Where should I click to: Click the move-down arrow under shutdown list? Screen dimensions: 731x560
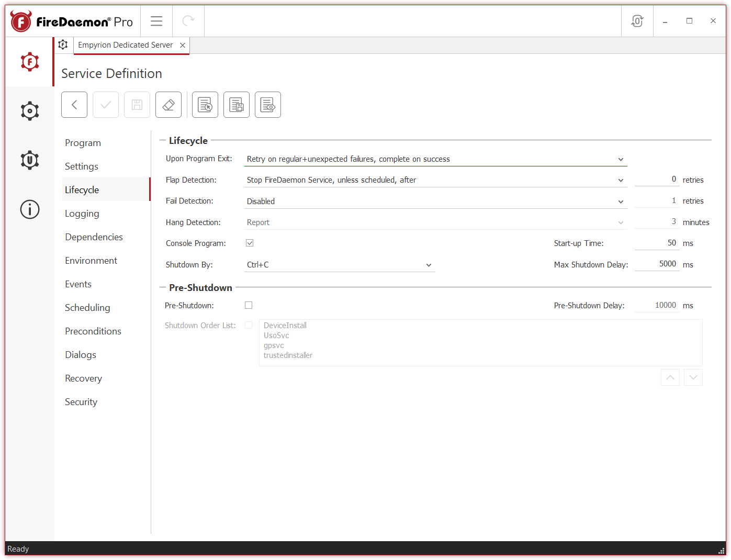(x=693, y=377)
